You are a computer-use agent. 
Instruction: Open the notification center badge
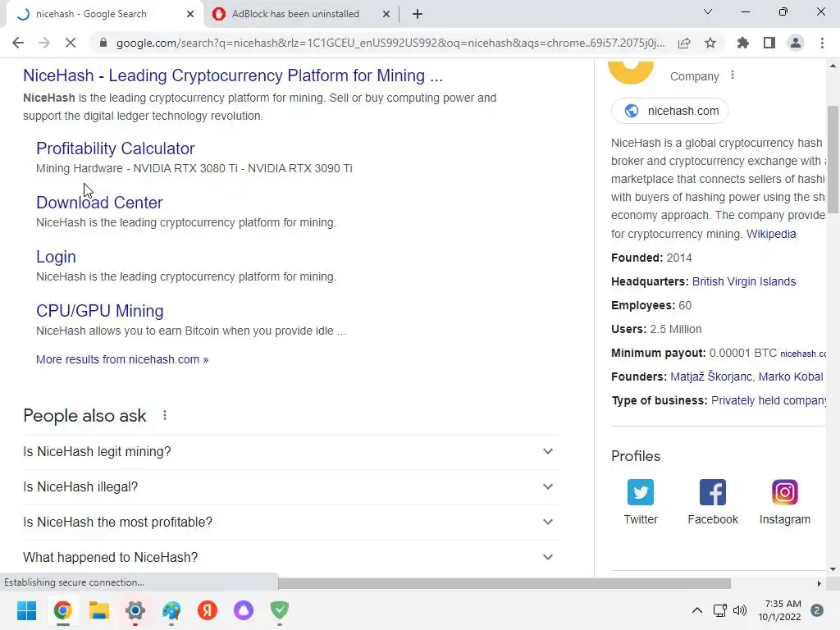click(x=817, y=610)
